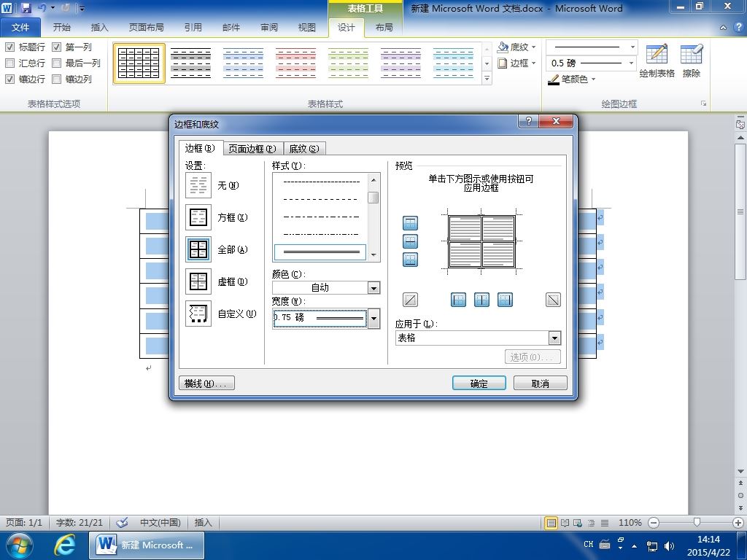
Task: Enable 镶边列 checkbox
Action: click(x=56, y=79)
